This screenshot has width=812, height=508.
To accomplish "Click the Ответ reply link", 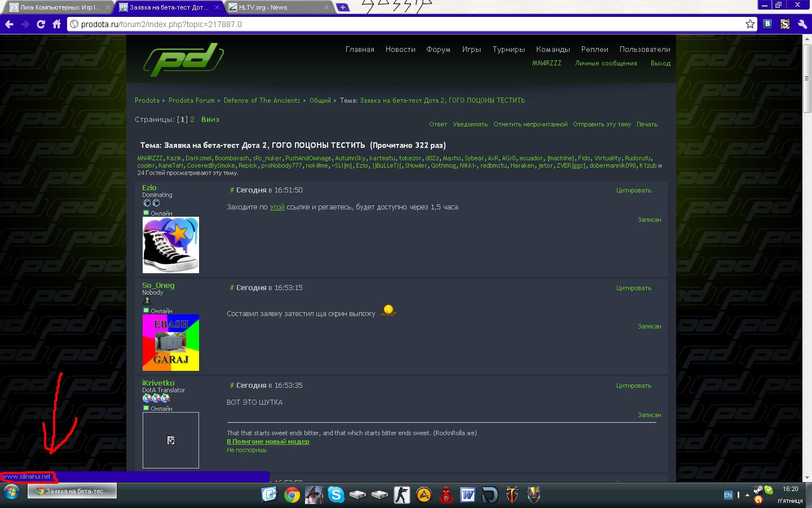I will tap(438, 124).
